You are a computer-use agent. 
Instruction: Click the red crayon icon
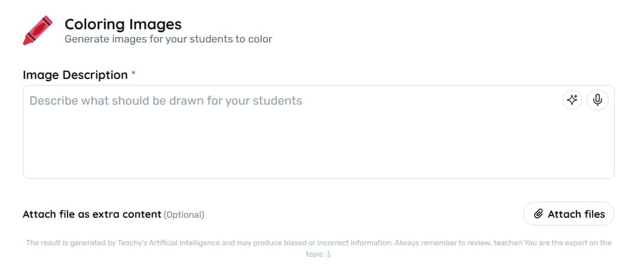[37, 30]
